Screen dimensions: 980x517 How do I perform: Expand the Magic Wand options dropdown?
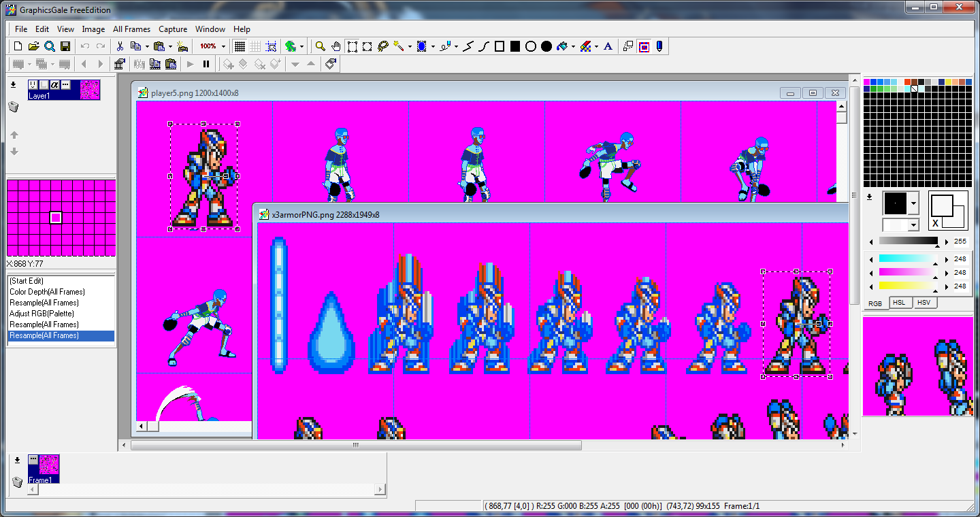pos(410,46)
